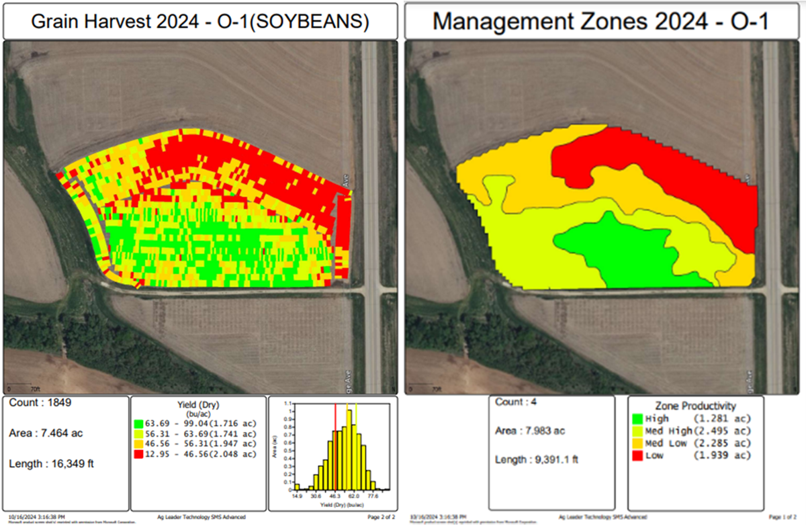Pick the yellow-green 56.31 - 63.69 yield swatch
This screenshot has width=806, height=532.
pos(138,434)
